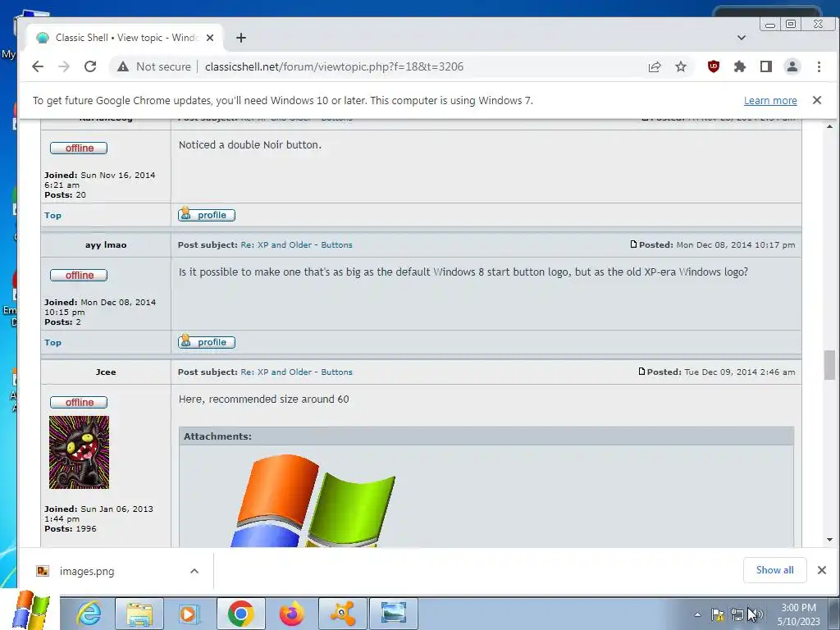Go back to the previous page
This screenshot has height=630, width=840.
(x=38, y=66)
